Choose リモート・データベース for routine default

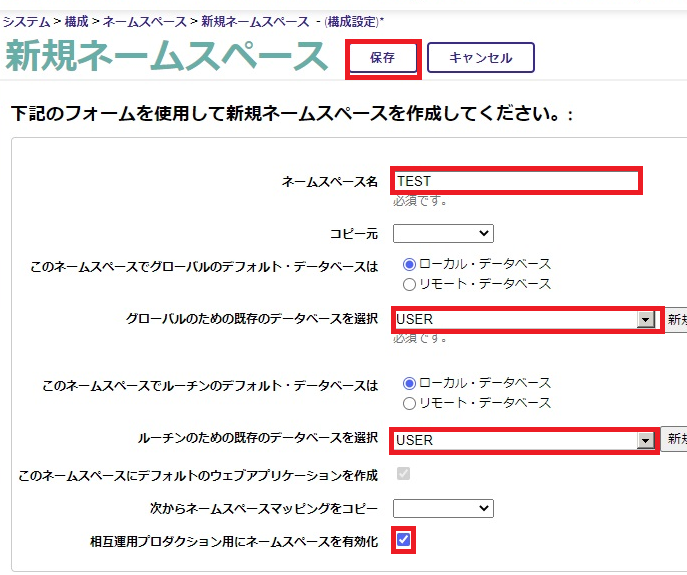click(409, 403)
